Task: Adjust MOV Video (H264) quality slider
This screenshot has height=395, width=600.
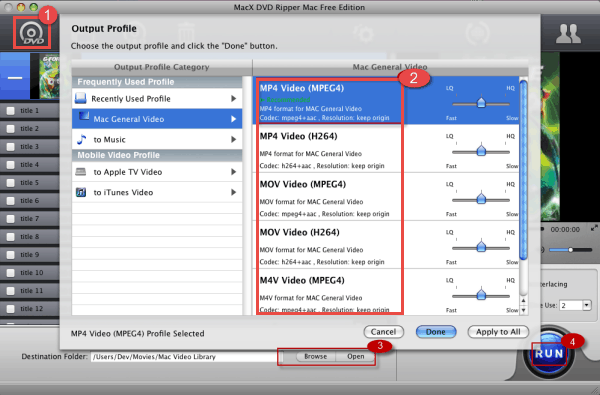Action: click(x=481, y=247)
